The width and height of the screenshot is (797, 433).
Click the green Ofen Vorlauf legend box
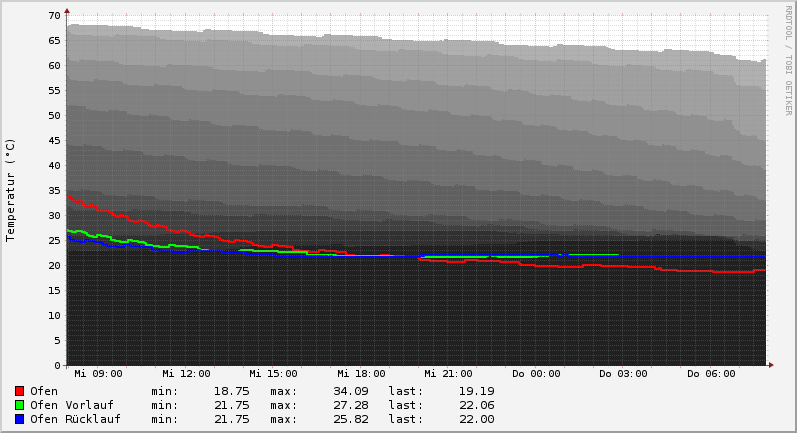point(19,405)
